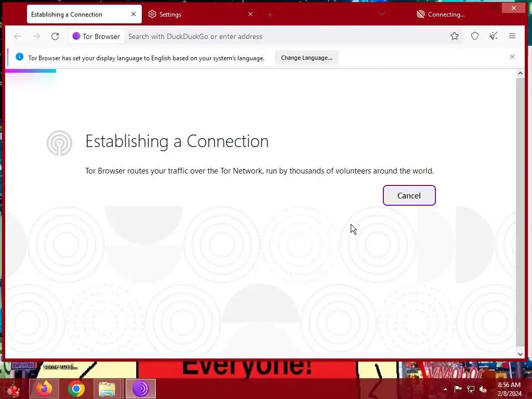
Task: Click the Tor Browser identity badge
Action: pos(96,36)
